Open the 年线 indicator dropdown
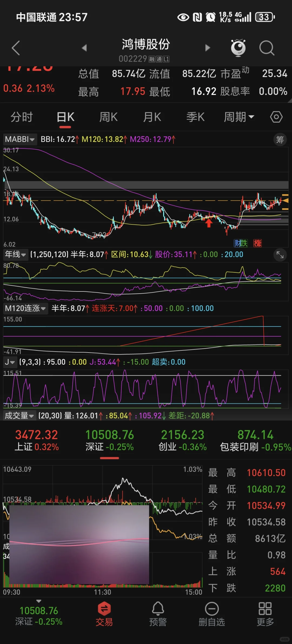The image size is (292, 644). click(x=16, y=254)
